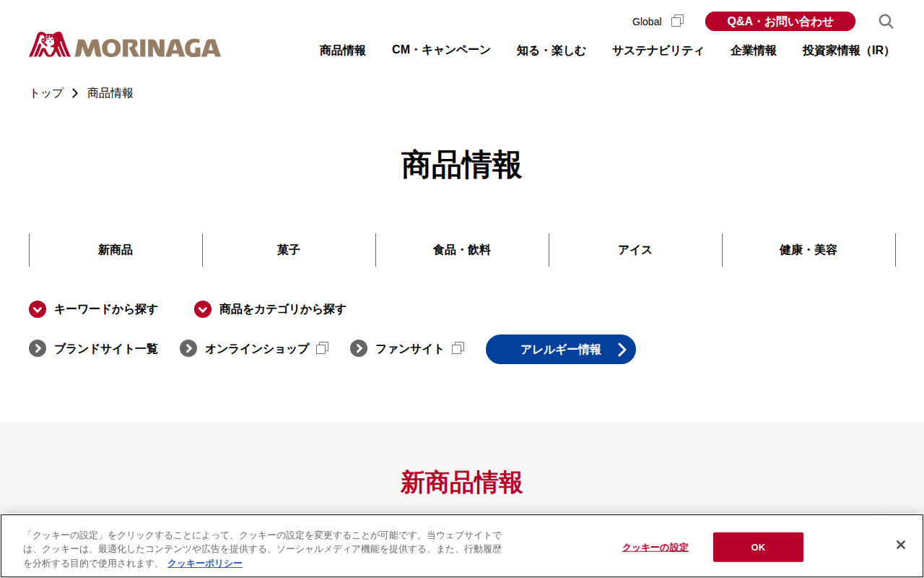
Task: Select the 健康・美容 category tab
Action: coord(808,250)
